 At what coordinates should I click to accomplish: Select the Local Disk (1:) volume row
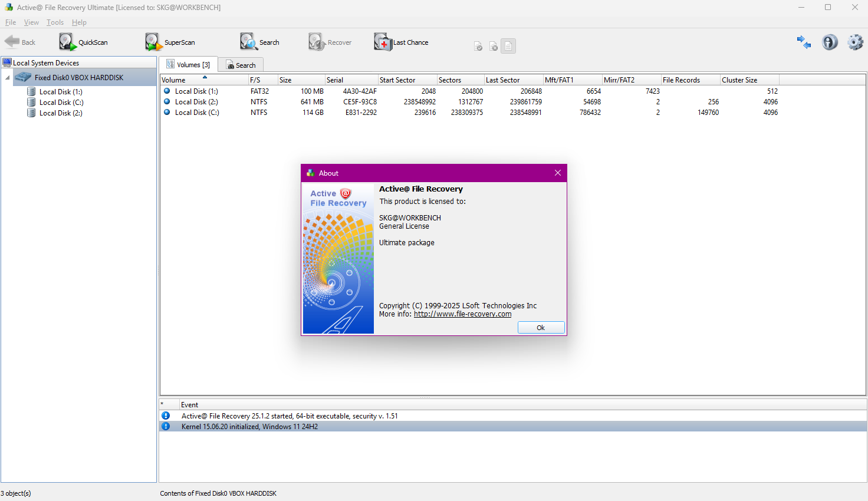pyautogui.click(x=470, y=91)
